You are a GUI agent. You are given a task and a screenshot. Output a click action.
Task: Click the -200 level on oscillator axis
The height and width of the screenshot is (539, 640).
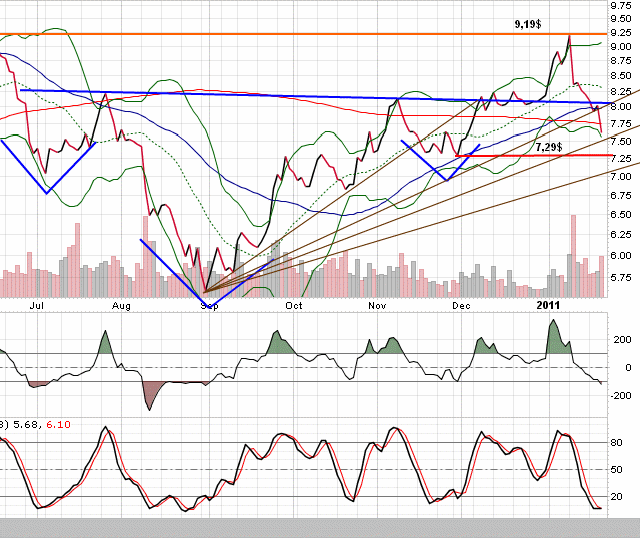620,396
